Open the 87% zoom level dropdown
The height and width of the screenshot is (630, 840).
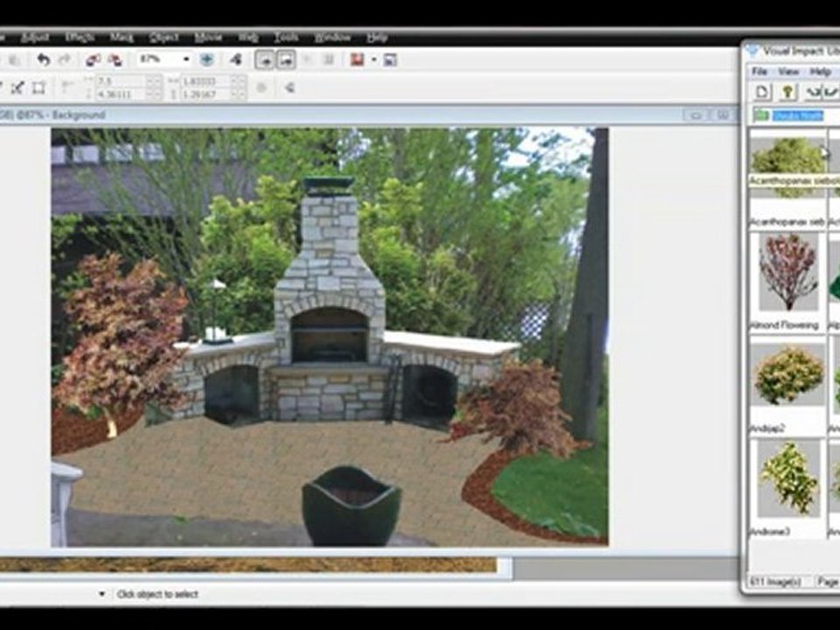(x=185, y=59)
